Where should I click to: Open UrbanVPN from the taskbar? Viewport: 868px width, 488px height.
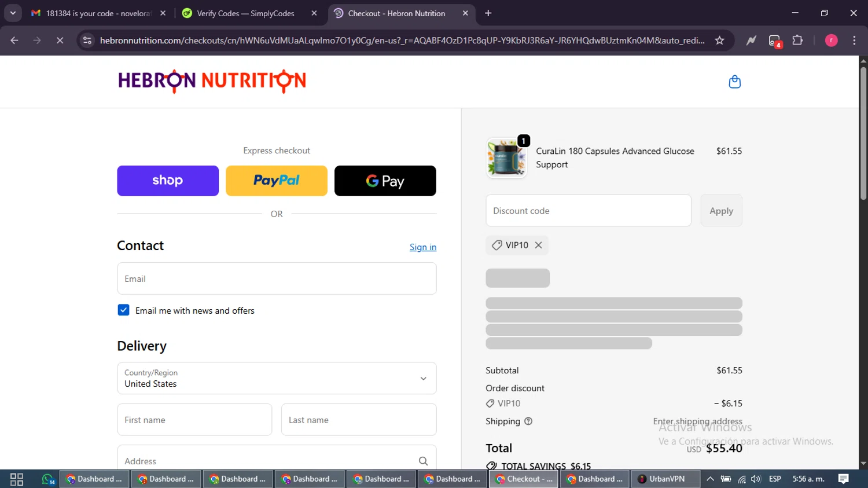665,479
